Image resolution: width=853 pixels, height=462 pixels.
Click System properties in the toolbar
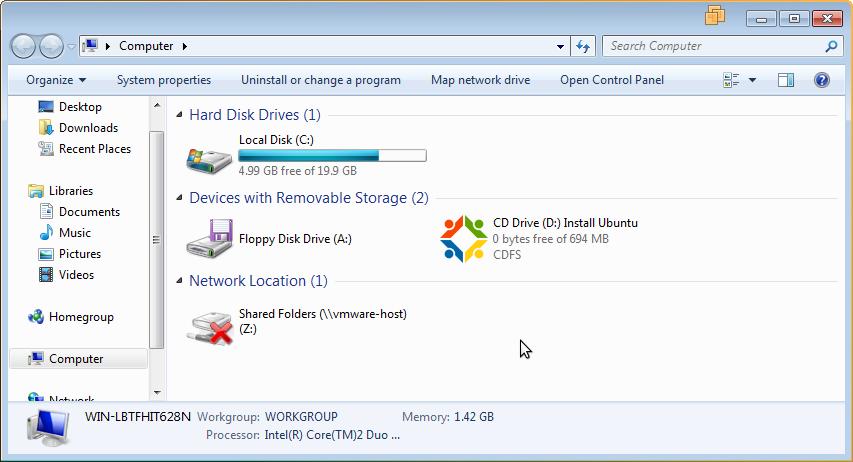[164, 80]
